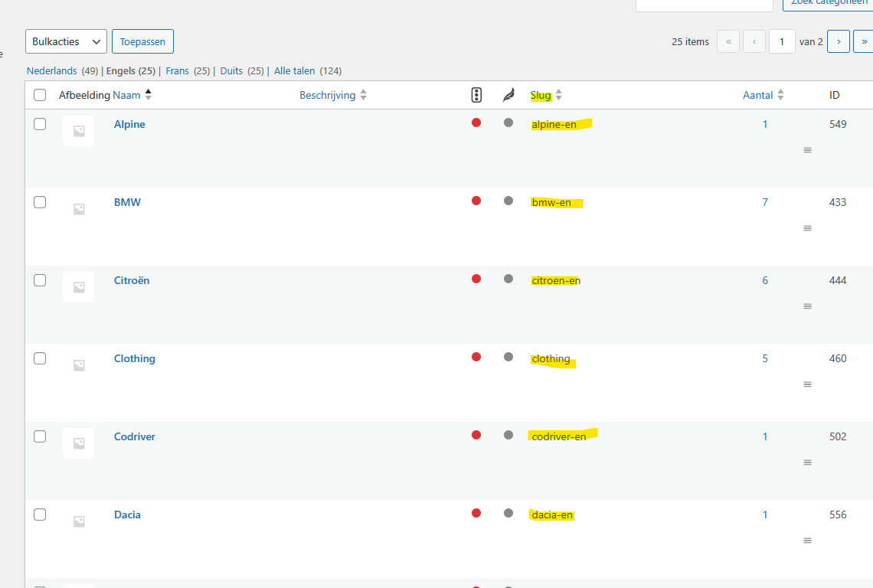Click the current page number field

[x=782, y=42]
